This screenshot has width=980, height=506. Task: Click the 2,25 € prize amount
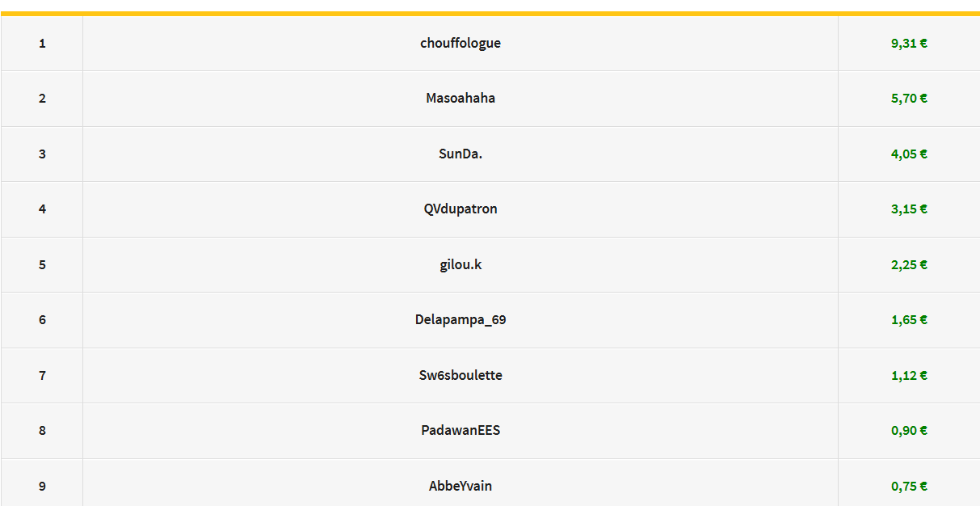pyautogui.click(x=909, y=264)
